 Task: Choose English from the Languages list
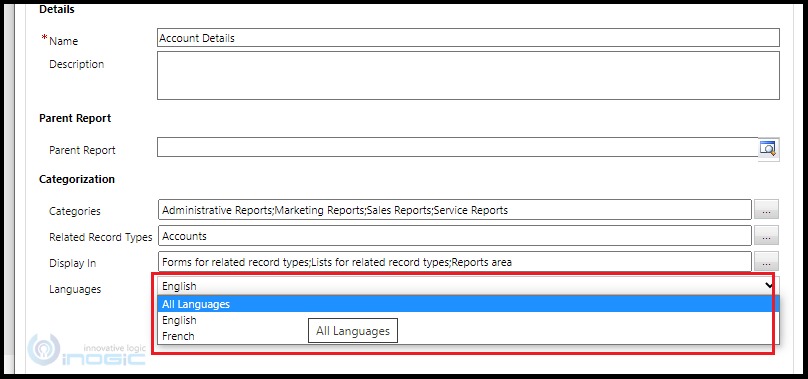pos(468,320)
